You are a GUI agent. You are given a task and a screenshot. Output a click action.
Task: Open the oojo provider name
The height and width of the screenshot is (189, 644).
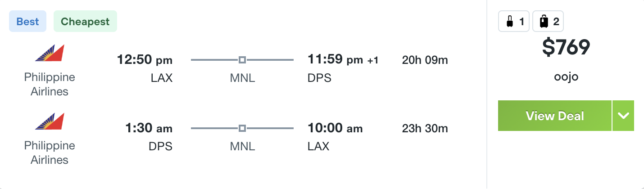coord(566,77)
